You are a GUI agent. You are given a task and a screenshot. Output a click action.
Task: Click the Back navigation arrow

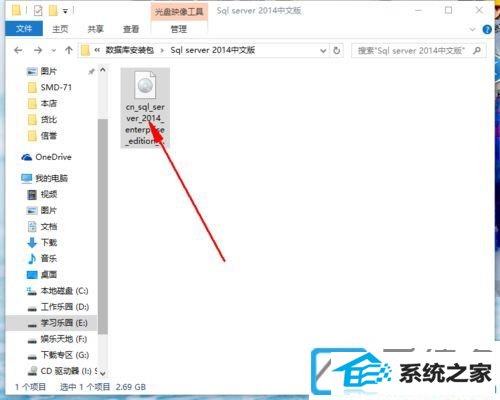tap(18, 50)
